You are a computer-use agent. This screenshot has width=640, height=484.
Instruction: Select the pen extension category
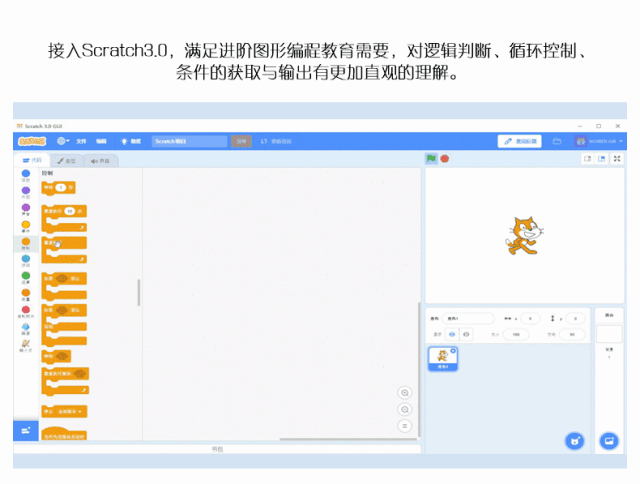(26, 346)
